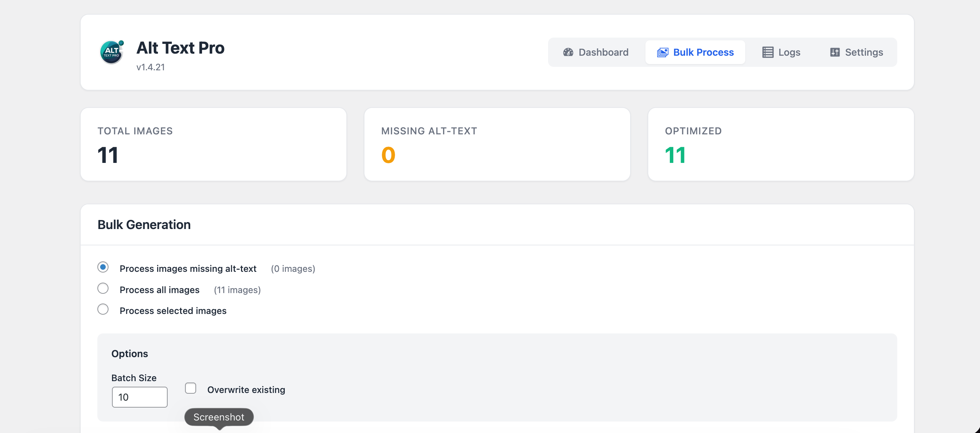Enable the 'Overwrite existing' checkbox
The image size is (980, 433).
pos(191,388)
